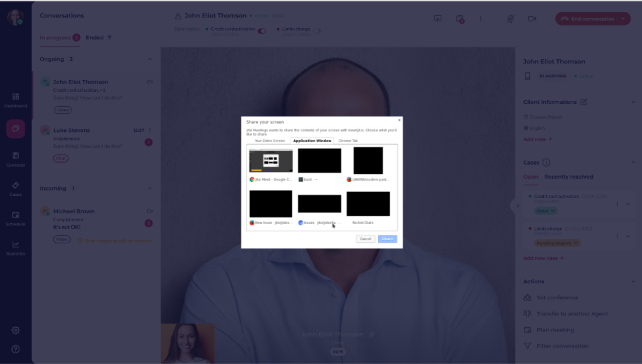The width and height of the screenshot is (642, 364).
Task: Switch to Your Entire Screen tab
Action: click(x=269, y=141)
